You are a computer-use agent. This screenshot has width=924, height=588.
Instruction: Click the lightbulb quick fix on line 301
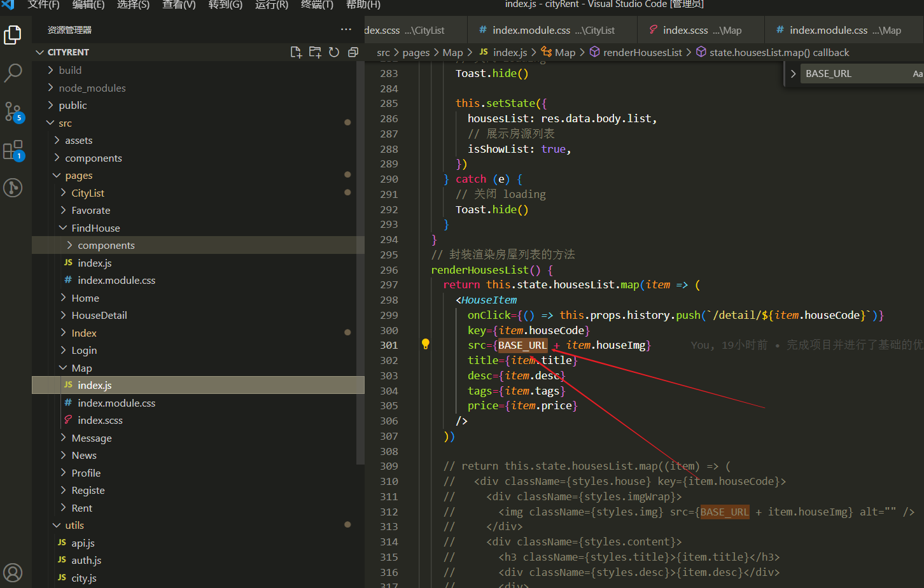426,344
